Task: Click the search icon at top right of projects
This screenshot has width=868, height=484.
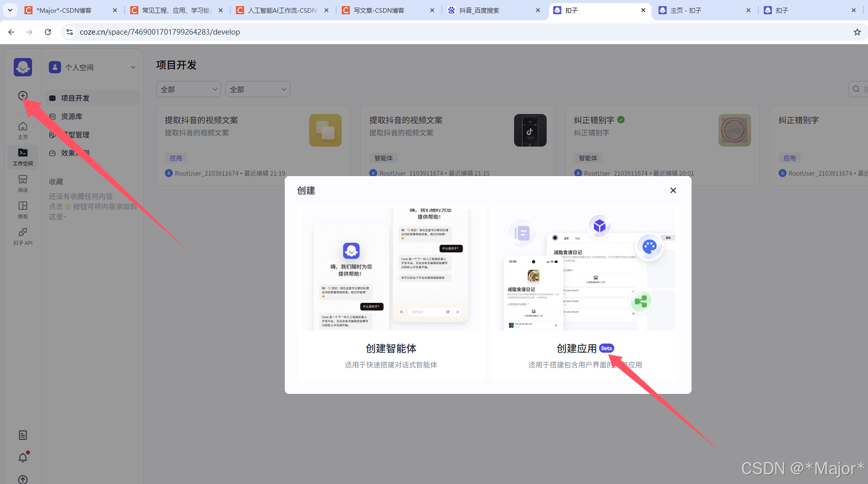Action: (856, 89)
